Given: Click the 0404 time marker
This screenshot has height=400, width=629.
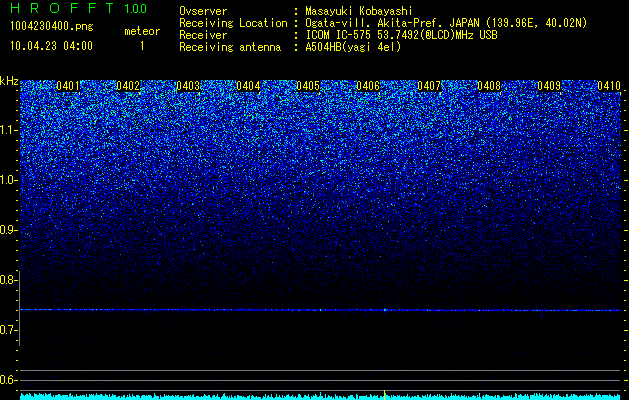Looking at the screenshot, I should click(248, 86).
